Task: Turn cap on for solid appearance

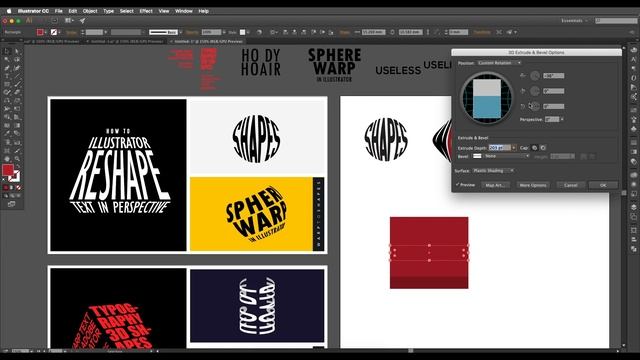Action: (534, 148)
